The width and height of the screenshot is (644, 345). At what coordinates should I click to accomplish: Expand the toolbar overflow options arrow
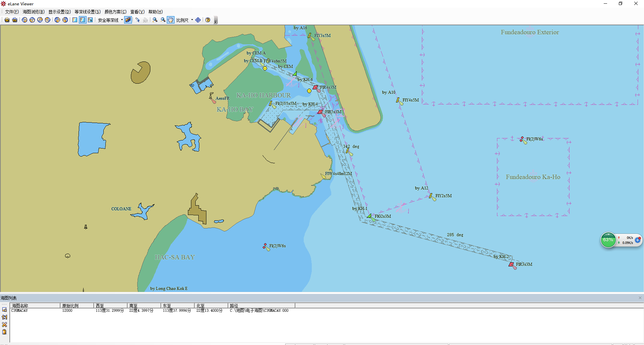[x=216, y=20]
